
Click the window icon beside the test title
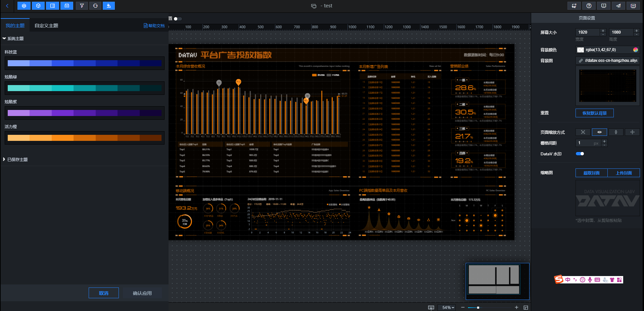314,6
